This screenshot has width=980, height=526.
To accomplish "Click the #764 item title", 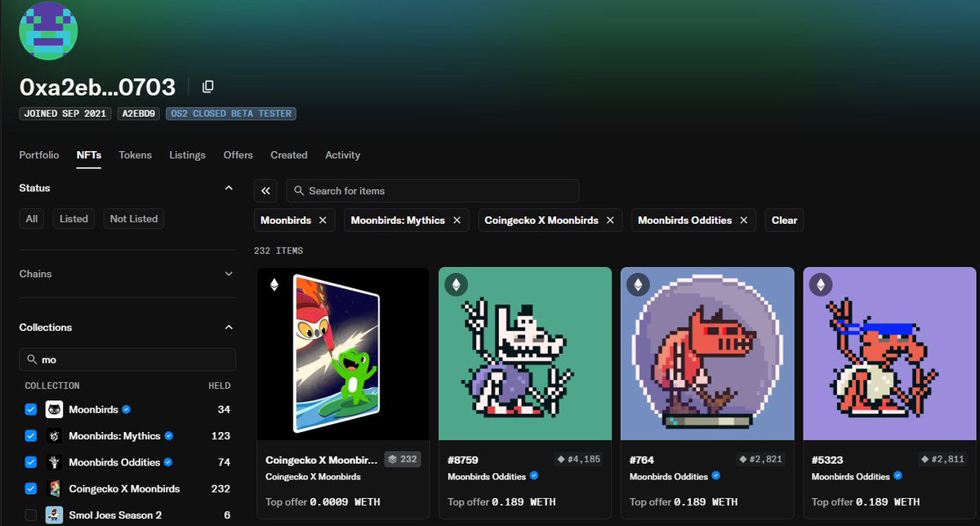I will [642, 460].
